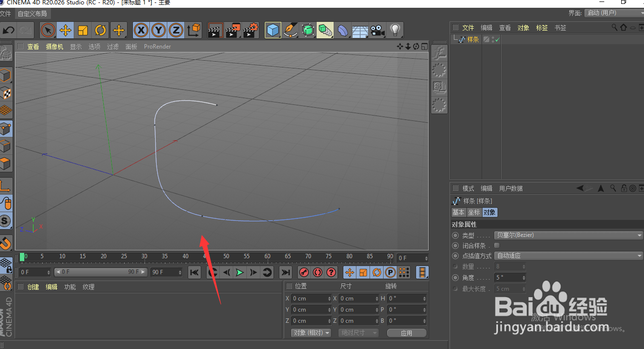Screen dimensions: 644x349
Task: Toggle the 角度 animation radio dot
Action: (455, 278)
